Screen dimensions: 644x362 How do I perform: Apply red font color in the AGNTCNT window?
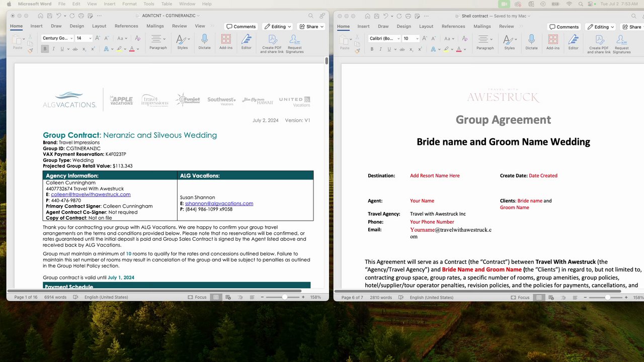point(132,49)
